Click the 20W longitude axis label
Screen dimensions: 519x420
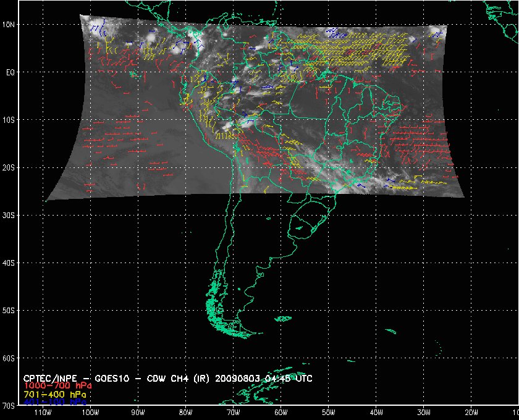[x=471, y=412]
